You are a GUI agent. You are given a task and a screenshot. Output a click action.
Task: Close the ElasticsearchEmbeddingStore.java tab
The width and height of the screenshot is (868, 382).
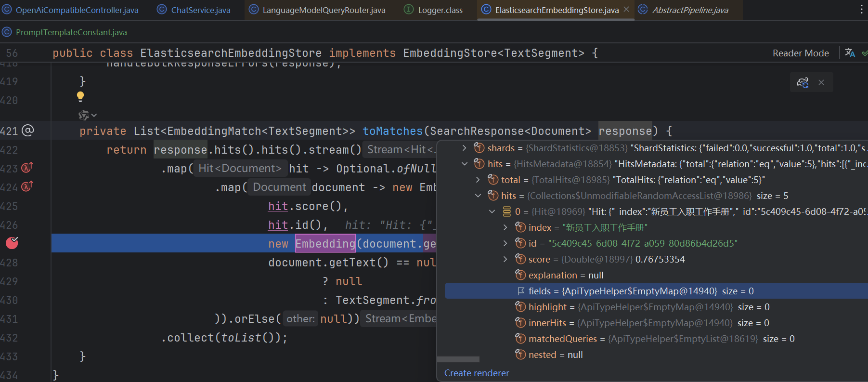pyautogui.click(x=626, y=10)
